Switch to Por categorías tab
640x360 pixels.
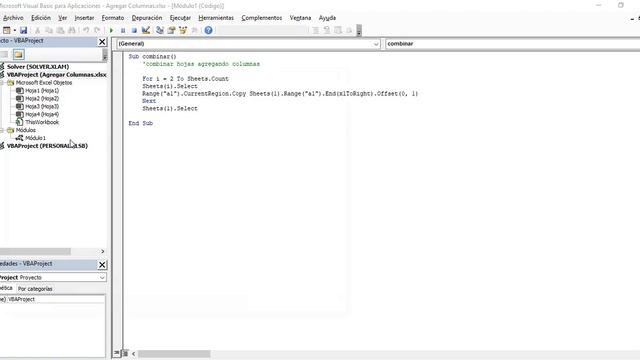35,289
